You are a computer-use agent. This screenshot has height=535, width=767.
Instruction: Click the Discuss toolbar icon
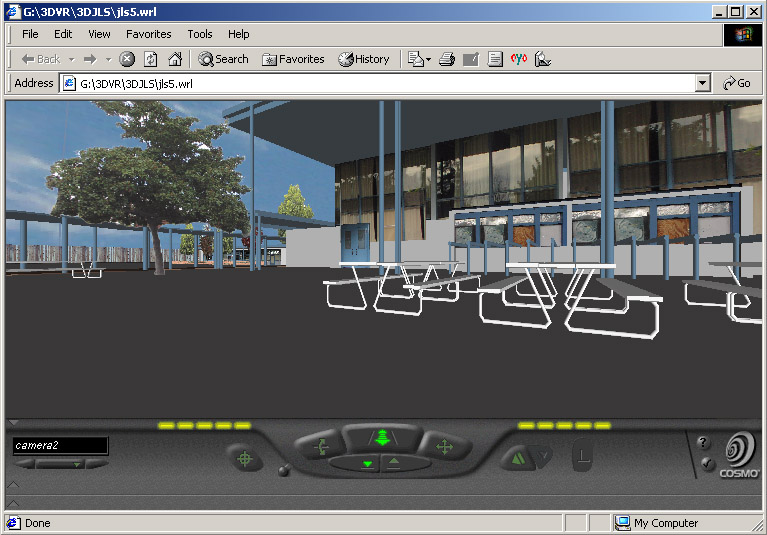click(x=495, y=59)
